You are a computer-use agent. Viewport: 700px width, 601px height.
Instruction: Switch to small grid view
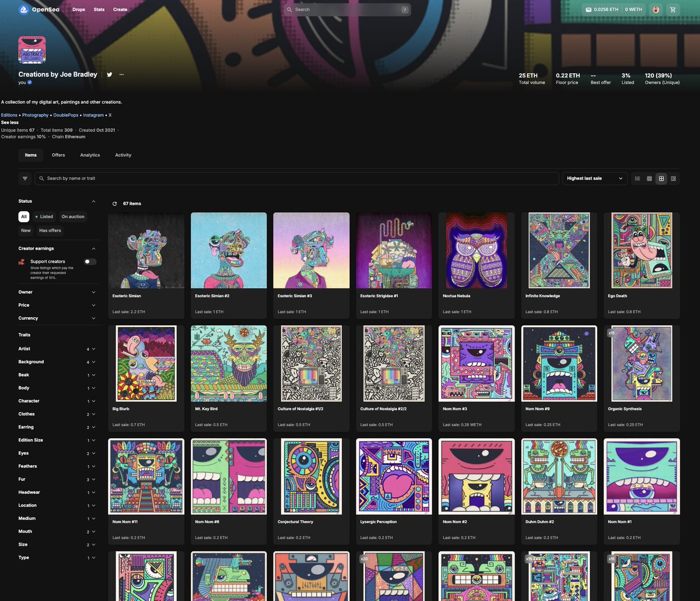point(649,178)
